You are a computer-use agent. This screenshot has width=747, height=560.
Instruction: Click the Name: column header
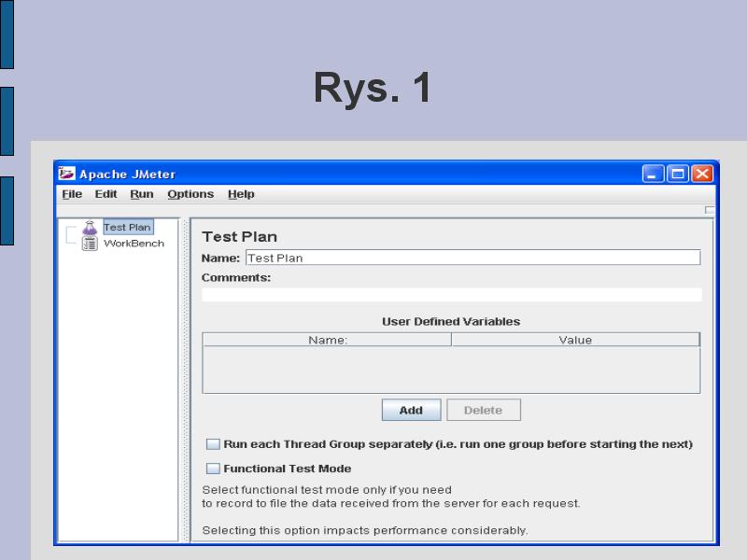pos(327,340)
